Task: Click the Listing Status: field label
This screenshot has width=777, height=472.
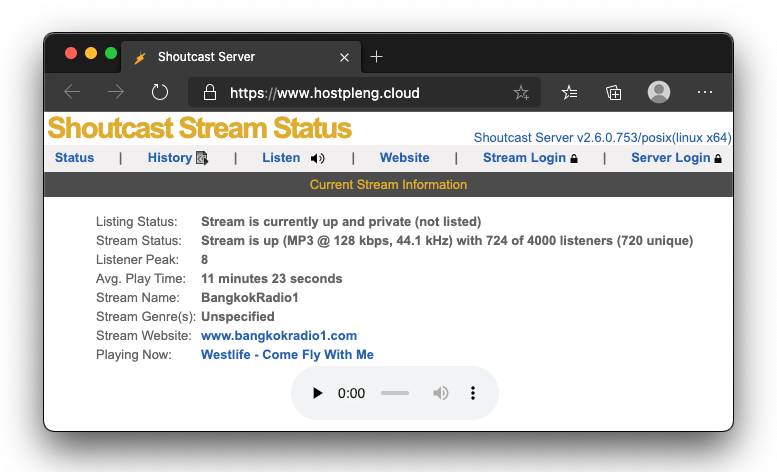Action: [x=136, y=221]
